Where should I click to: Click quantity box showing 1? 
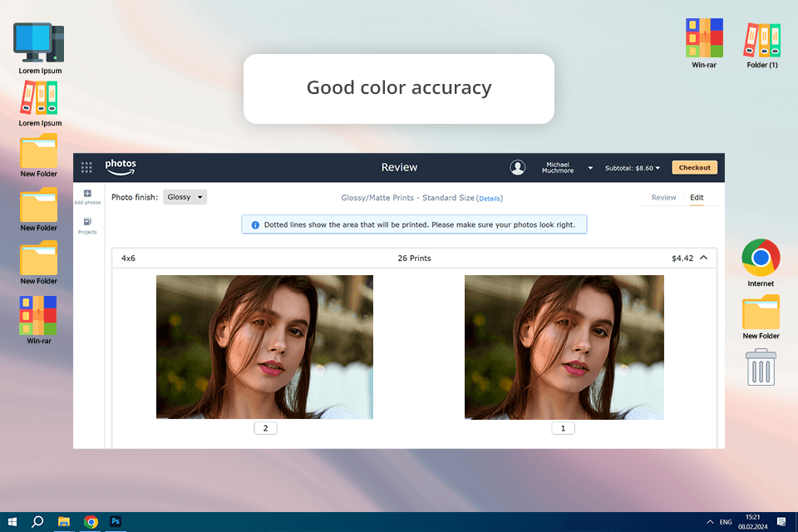click(x=563, y=428)
